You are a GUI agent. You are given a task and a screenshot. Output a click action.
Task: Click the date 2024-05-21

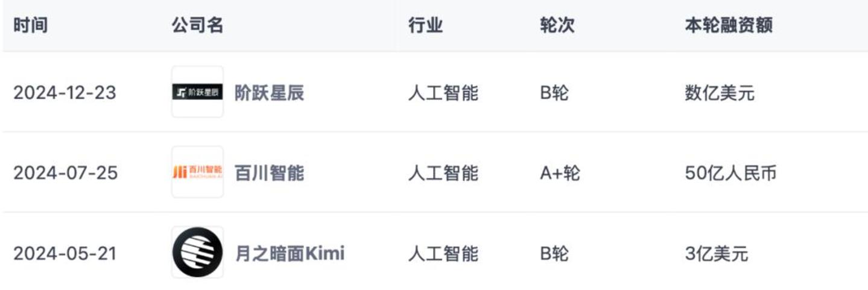pos(65,253)
